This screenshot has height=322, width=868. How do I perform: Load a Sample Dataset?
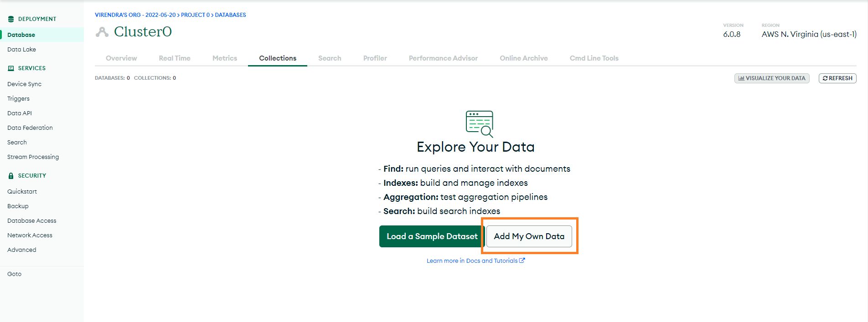pos(432,236)
